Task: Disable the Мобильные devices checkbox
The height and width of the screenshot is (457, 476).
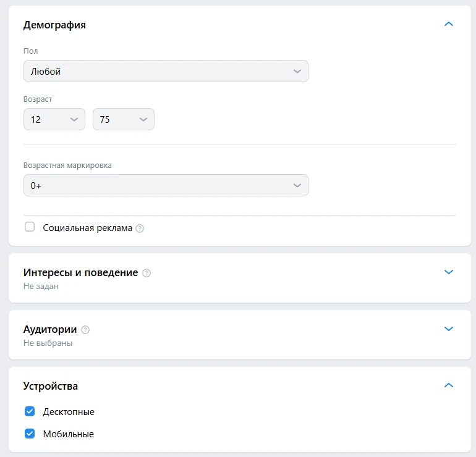Action: [30, 434]
